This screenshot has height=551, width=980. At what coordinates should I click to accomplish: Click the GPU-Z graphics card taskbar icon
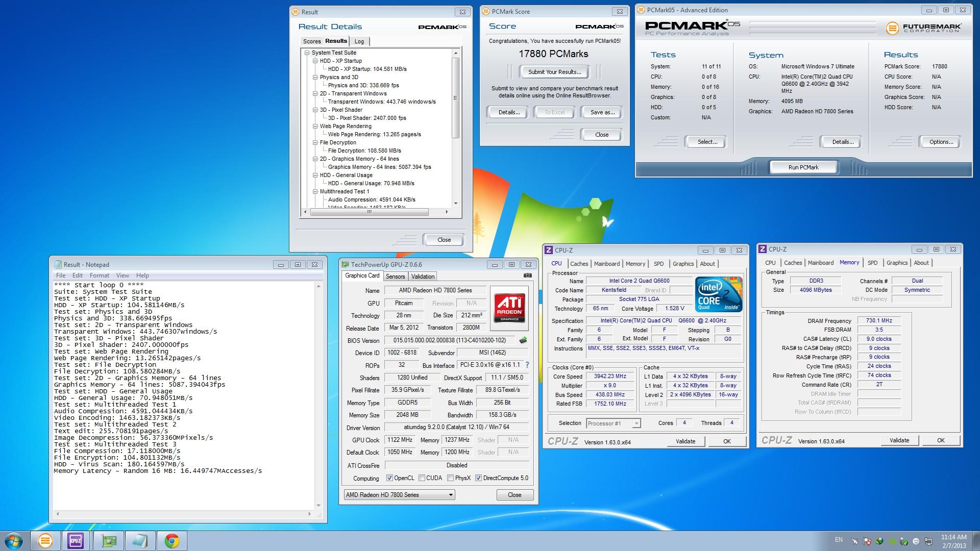109,541
